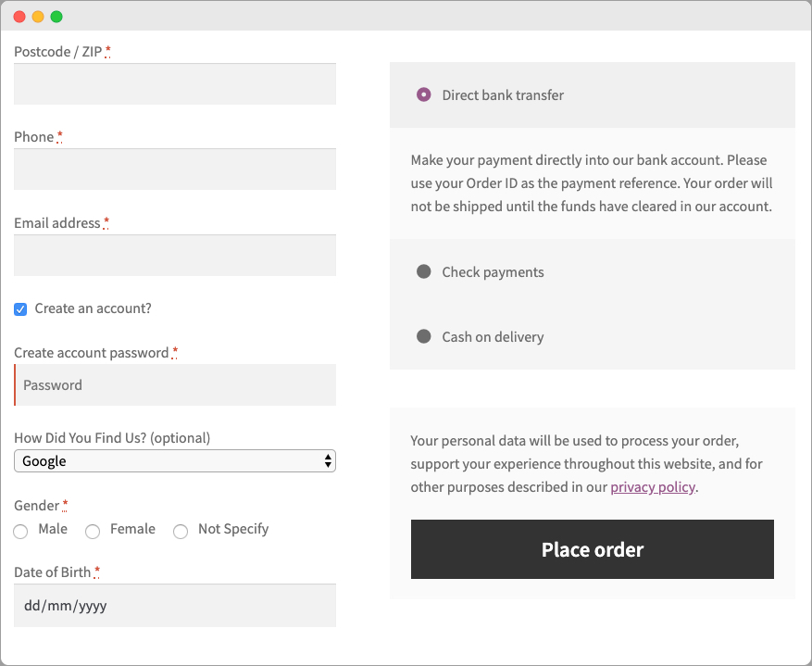This screenshot has width=812, height=666.
Task: Click the Place order button
Action: (592, 548)
